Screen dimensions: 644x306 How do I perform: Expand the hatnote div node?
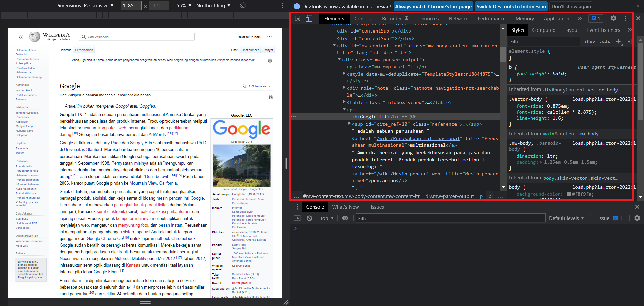point(344,88)
